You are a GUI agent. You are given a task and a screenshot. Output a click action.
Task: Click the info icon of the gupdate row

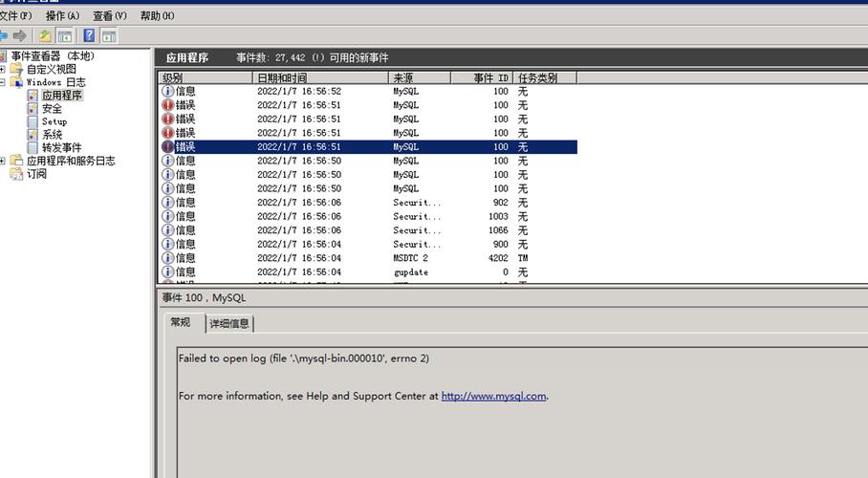click(167, 272)
